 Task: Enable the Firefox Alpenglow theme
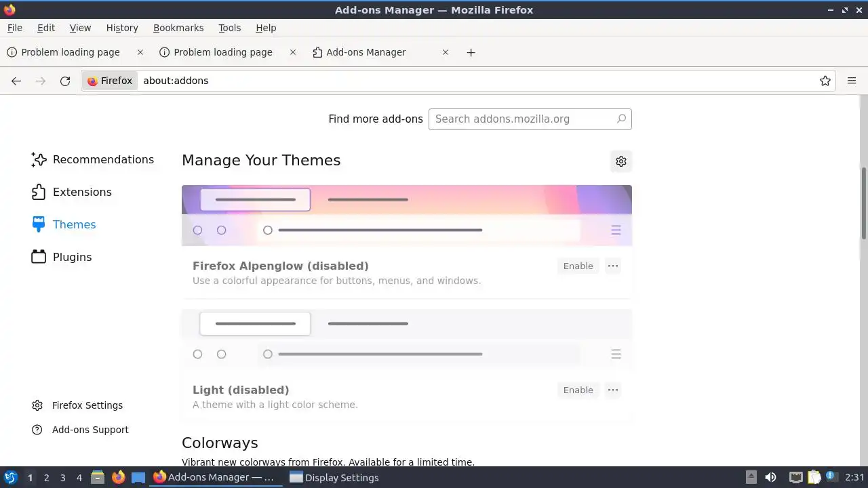coord(578,266)
